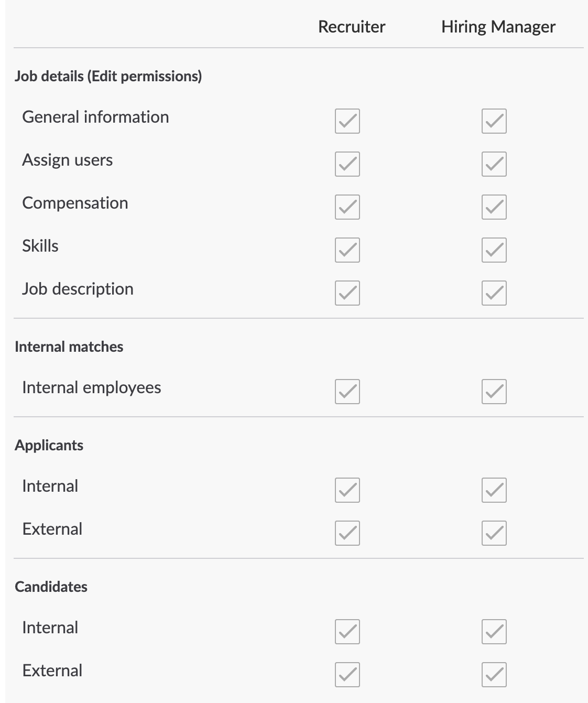Click the Hiring Manager column header
This screenshot has width=588, height=703.
[498, 27]
